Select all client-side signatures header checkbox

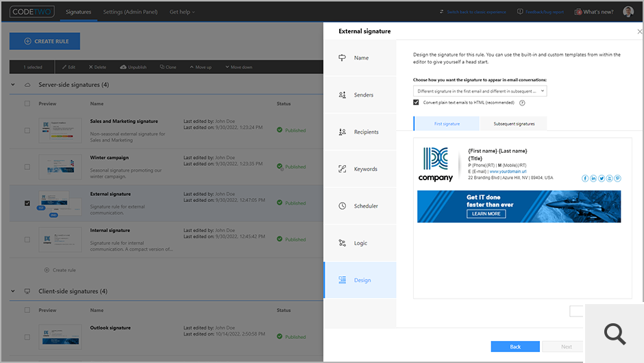pyautogui.click(x=27, y=310)
